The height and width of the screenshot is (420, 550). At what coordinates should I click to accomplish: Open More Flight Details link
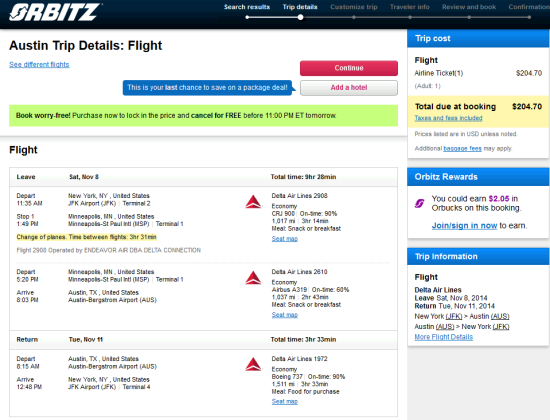tap(443, 337)
